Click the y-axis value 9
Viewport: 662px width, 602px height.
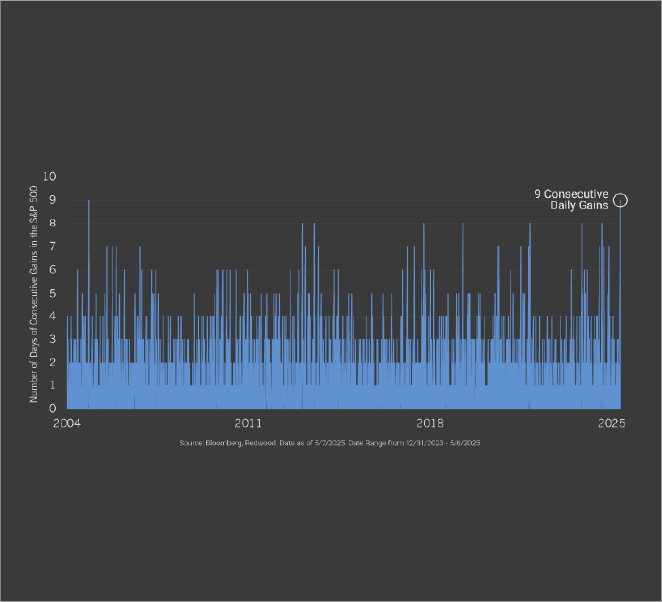(53, 200)
